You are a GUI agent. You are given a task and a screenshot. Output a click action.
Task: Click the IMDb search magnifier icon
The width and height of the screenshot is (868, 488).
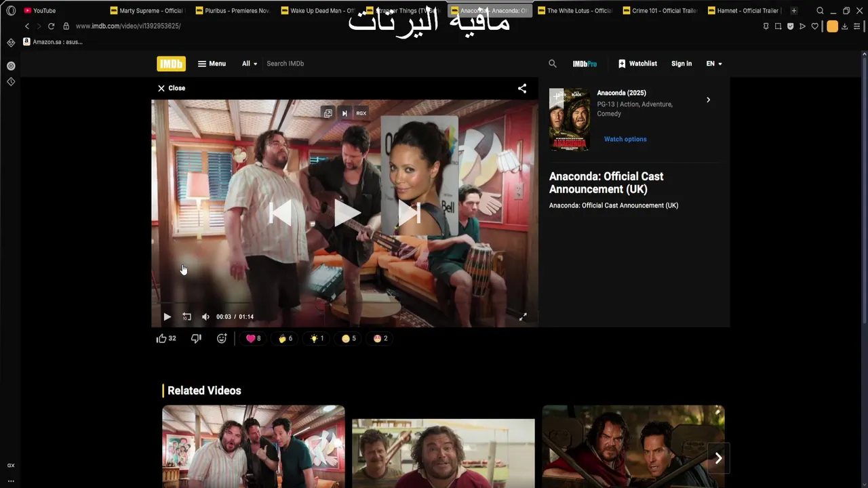pos(553,64)
